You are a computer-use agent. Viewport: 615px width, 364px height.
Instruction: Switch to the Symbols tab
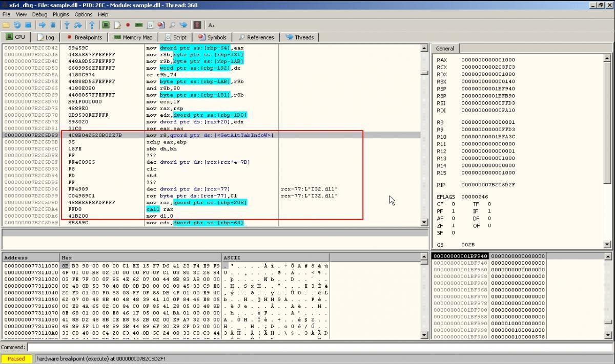click(212, 37)
